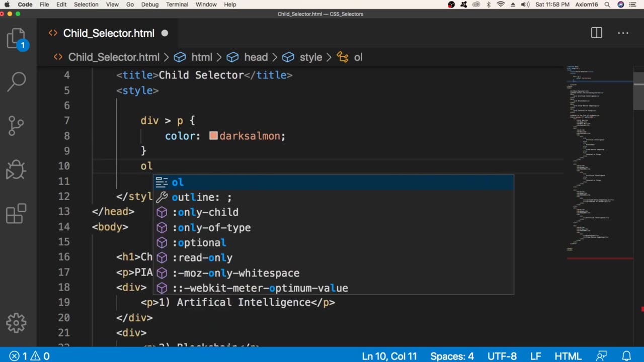644x362 pixels.
Task: Open the Go menu
Action: click(130, 5)
